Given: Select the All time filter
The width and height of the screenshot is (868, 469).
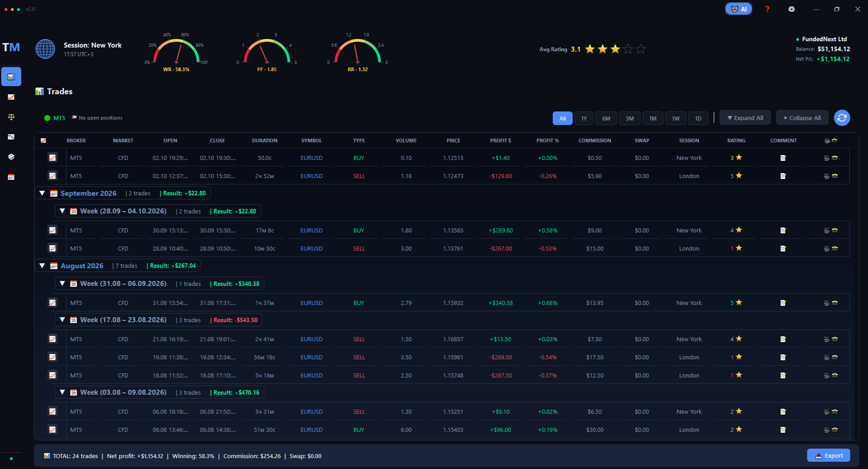Looking at the screenshot, I should tap(562, 118).
